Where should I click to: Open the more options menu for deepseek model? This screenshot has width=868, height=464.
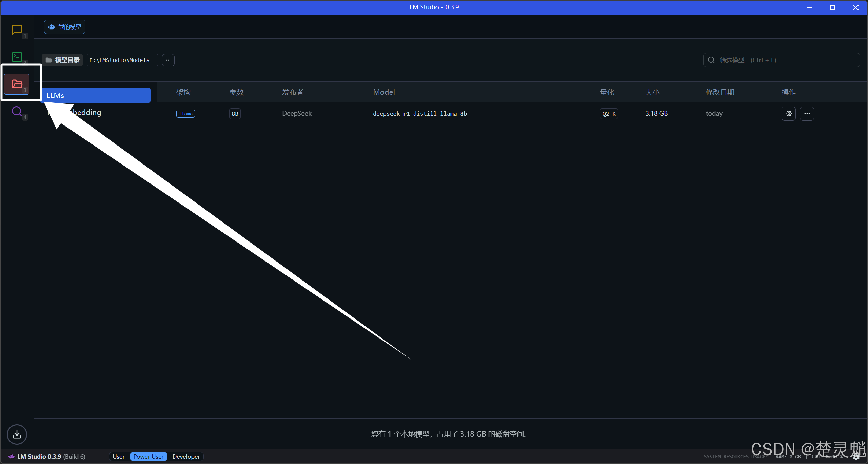click(x=807, y=114)
